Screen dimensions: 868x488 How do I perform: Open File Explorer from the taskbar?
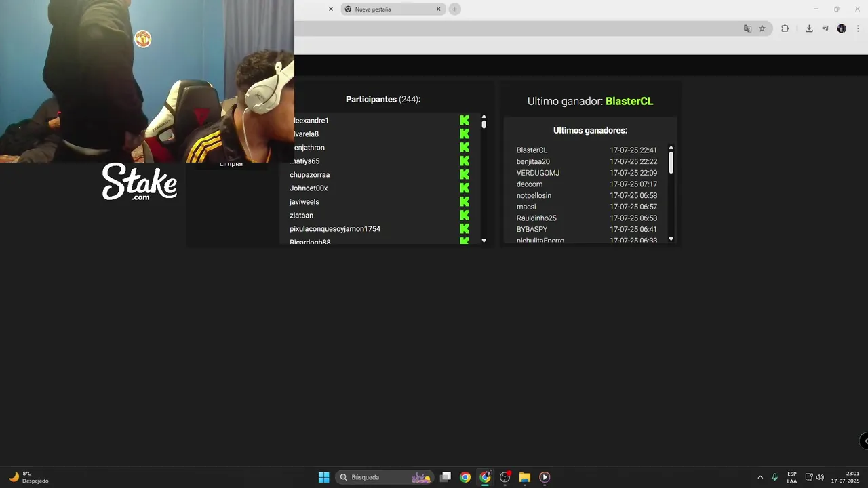pyautogui.click(x=524, y=477)
